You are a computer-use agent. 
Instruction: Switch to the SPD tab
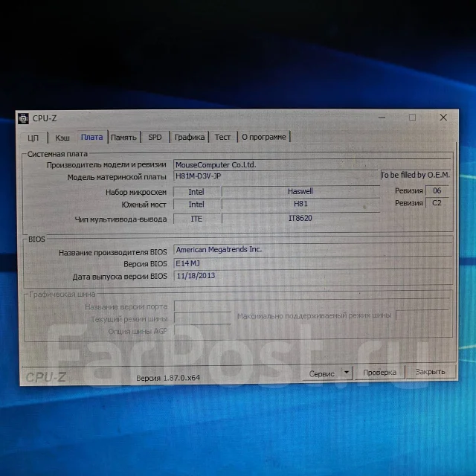coord(155,137)
